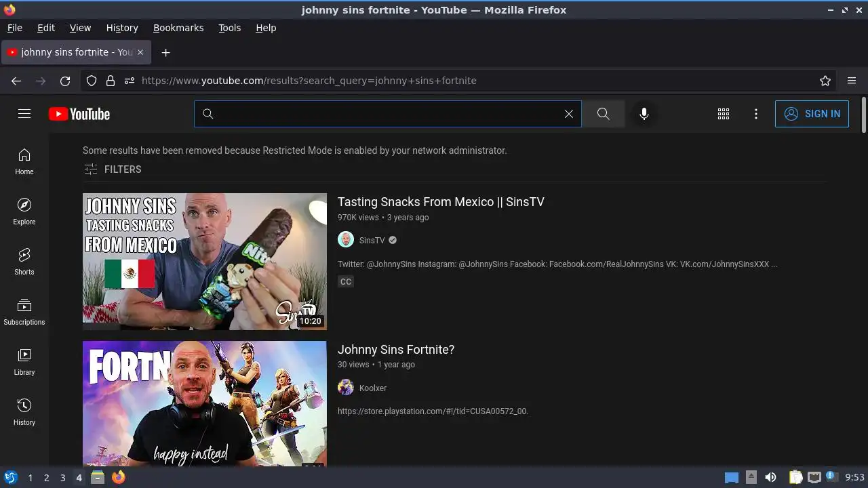Open the Johnny Sins Fortnite? title link
This screenshot has width=868, height=488.
396,350
